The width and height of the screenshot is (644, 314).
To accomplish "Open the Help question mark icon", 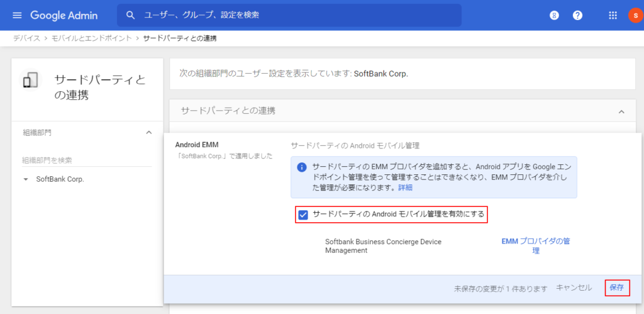I will [577, 15].
